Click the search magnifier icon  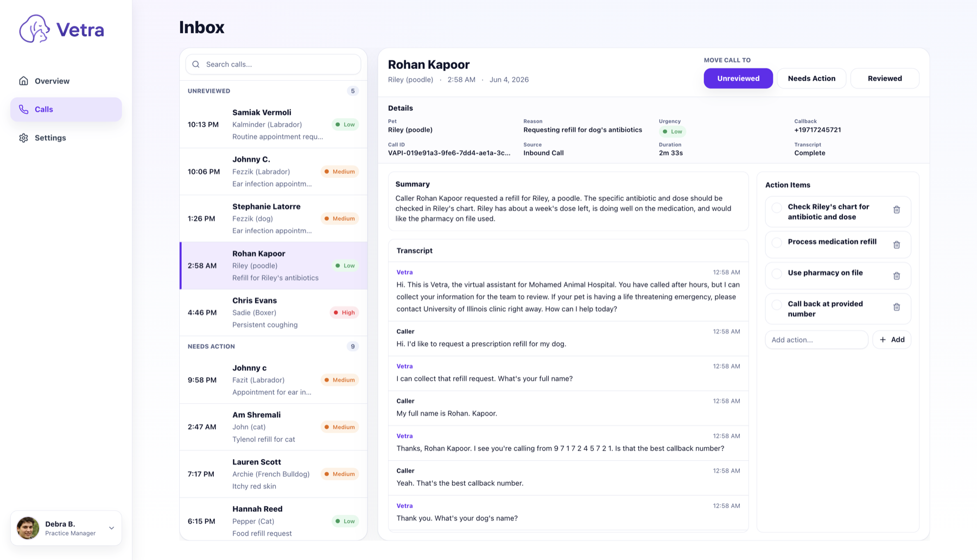tap(196, 64)
